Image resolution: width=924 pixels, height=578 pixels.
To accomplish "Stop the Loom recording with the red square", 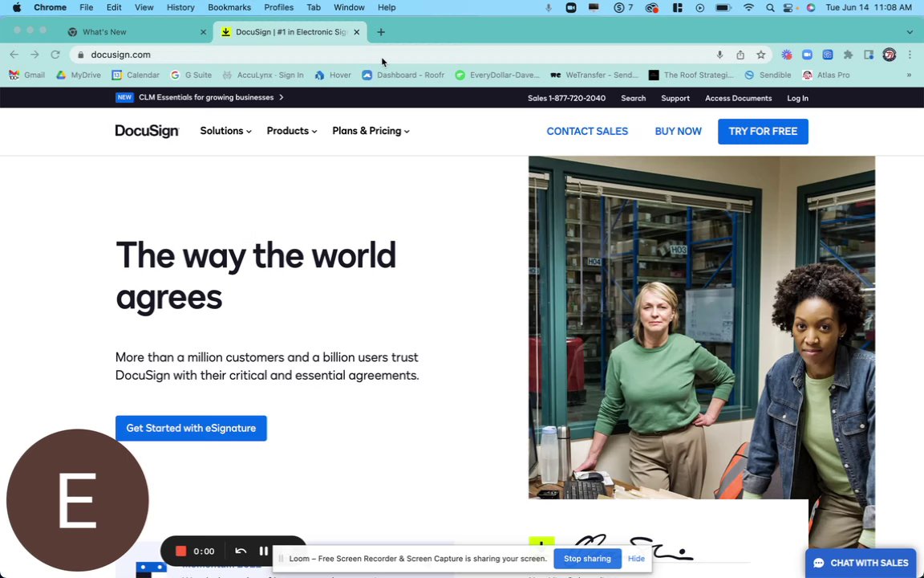I will point(181,551).
